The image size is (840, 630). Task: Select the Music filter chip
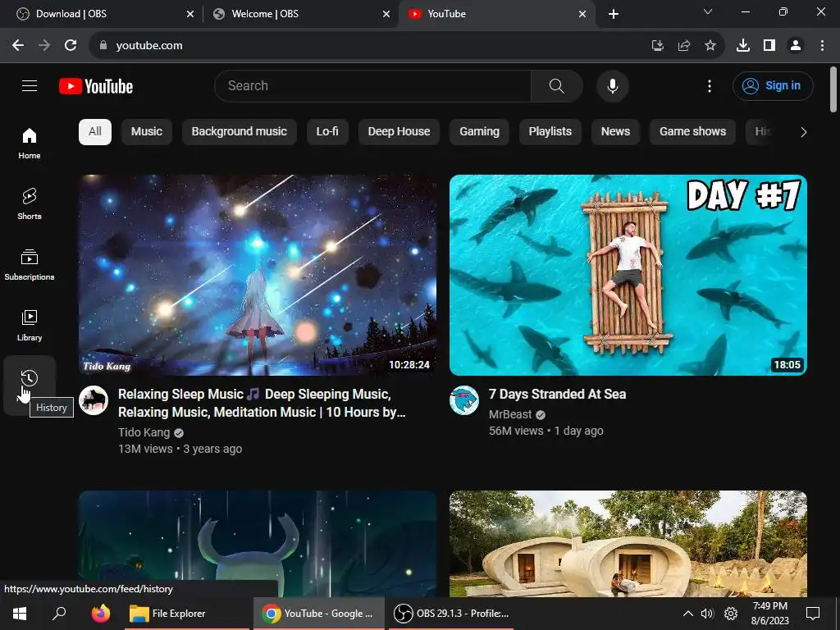pyautogui.click(x=147, y=132)
